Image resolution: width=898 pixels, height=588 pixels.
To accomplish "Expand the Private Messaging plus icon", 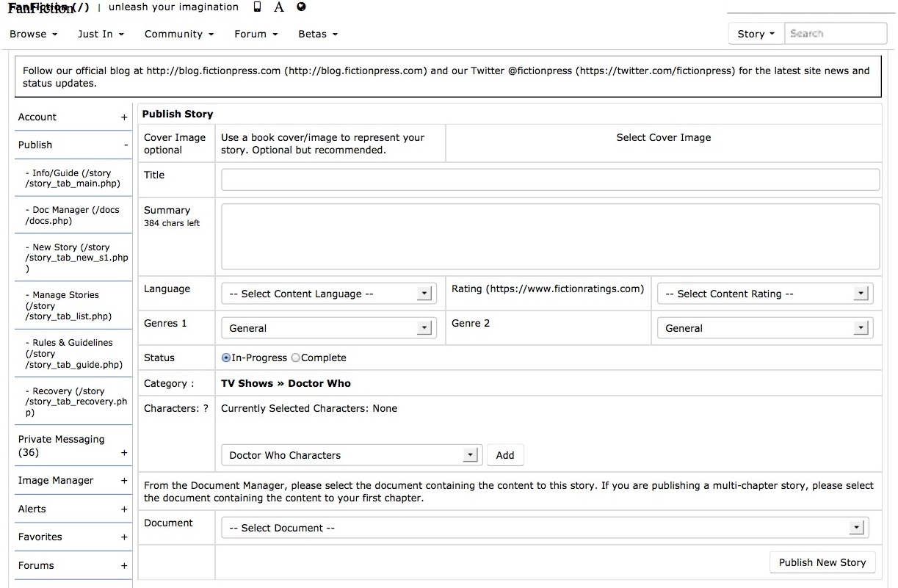I will click(x=124, y=453).
